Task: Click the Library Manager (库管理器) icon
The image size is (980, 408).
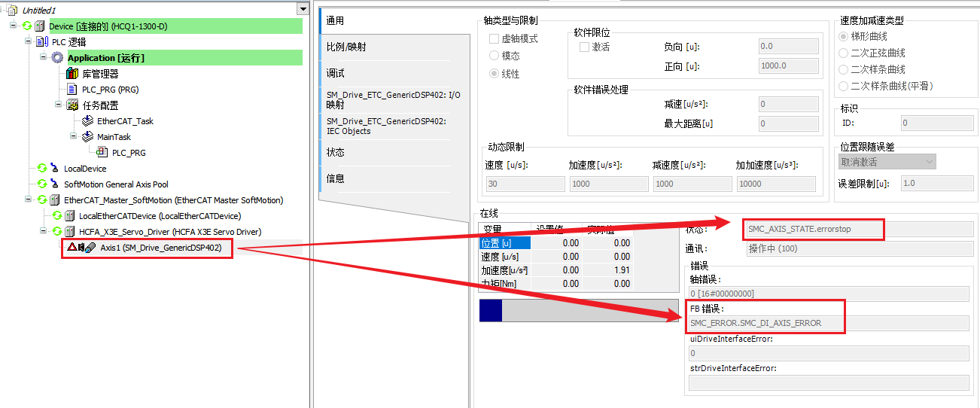Action: (x=72, y=74)
